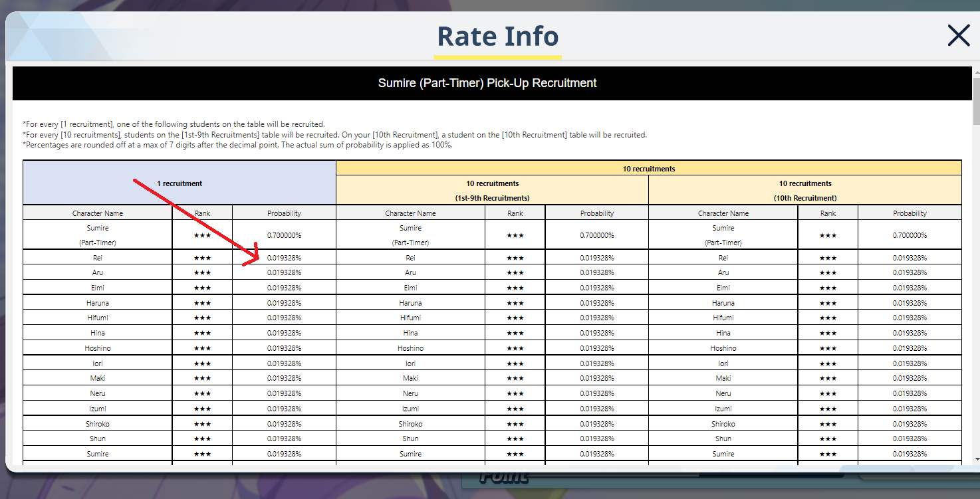This screenshot has height=499, width=980.
Task: Click the scrollbar down arrow
Action: point(976,458)
